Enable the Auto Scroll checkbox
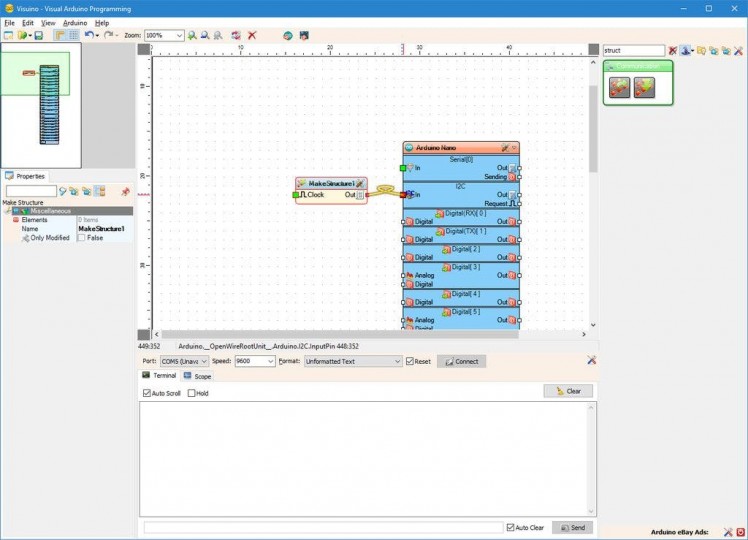This screenshot has height=540, width=748. point(147,393)
